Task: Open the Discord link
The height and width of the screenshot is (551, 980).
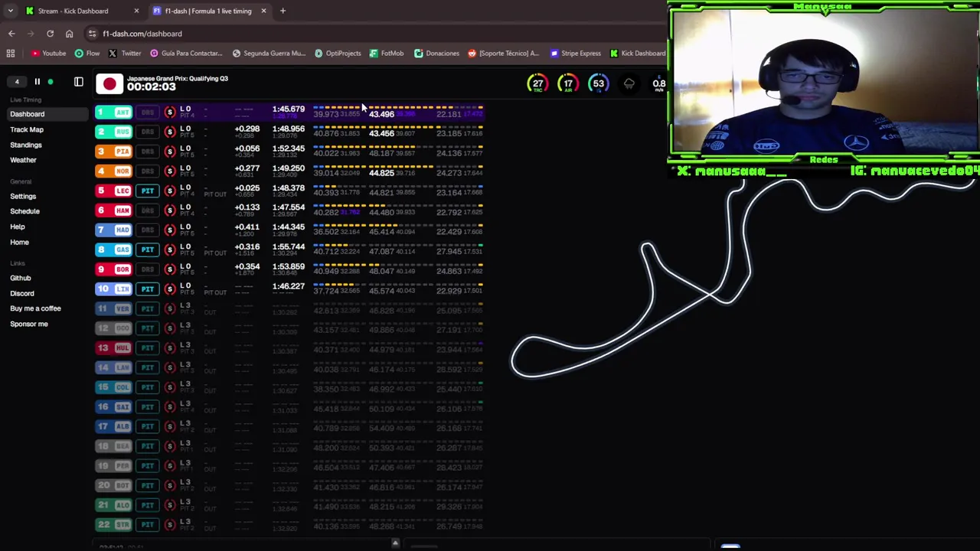Action: coord(22,293)
